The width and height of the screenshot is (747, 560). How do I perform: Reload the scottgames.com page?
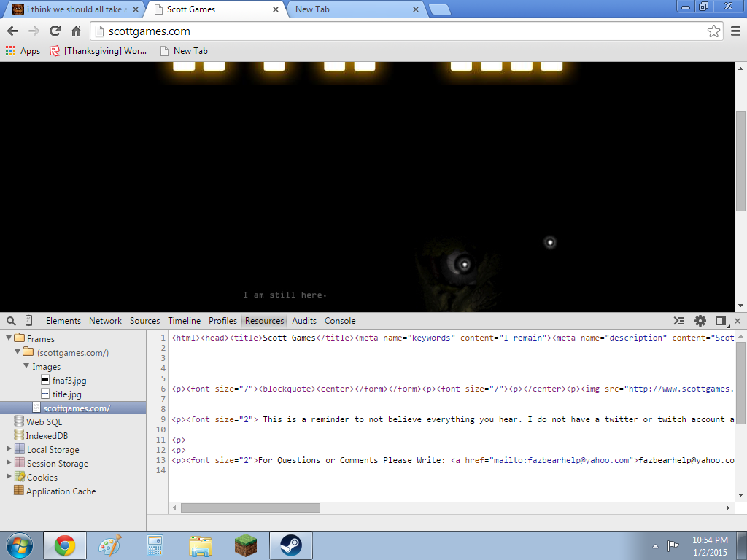click(55, 31)
